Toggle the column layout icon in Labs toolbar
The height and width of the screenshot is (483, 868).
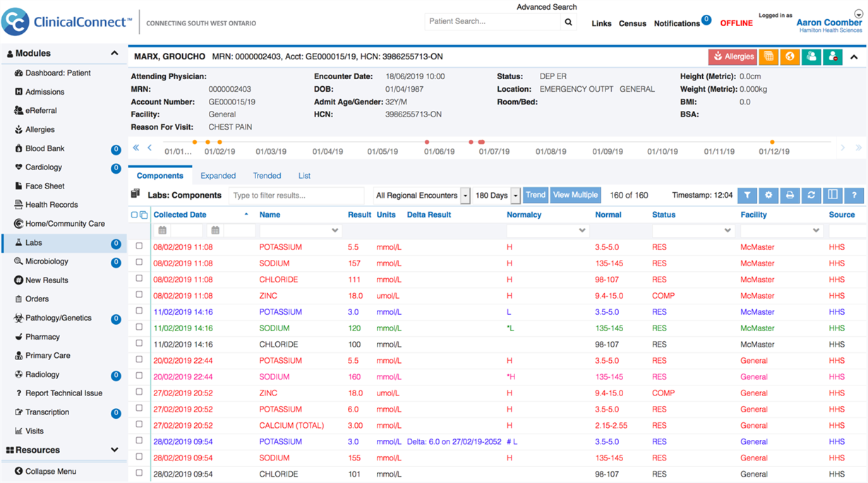point(833,196)
